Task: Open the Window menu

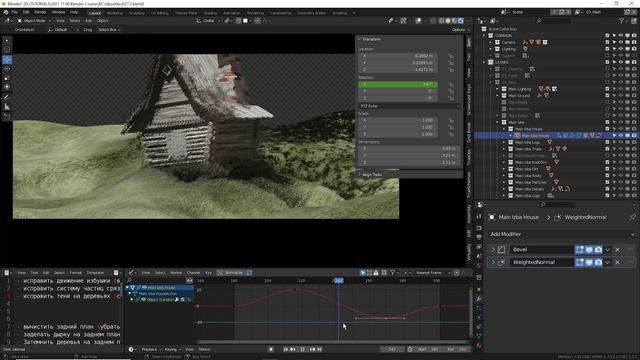Action: tap(58, 13)
